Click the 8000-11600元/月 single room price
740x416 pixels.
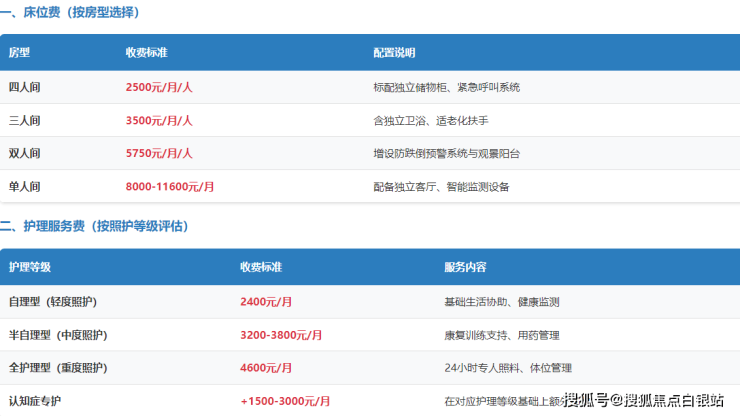170,186
